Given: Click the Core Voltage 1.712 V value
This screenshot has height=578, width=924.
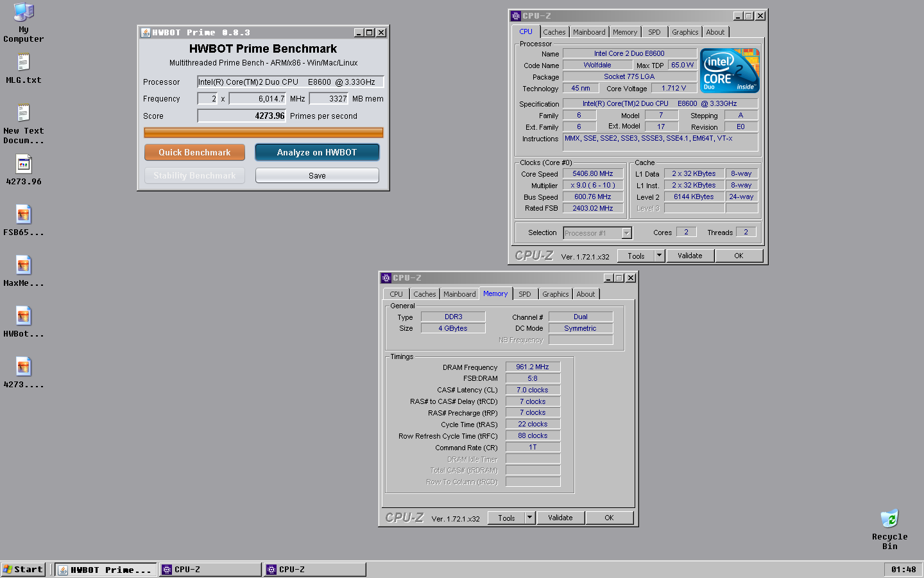Looking at the screenshot, I should click(674, 88).
